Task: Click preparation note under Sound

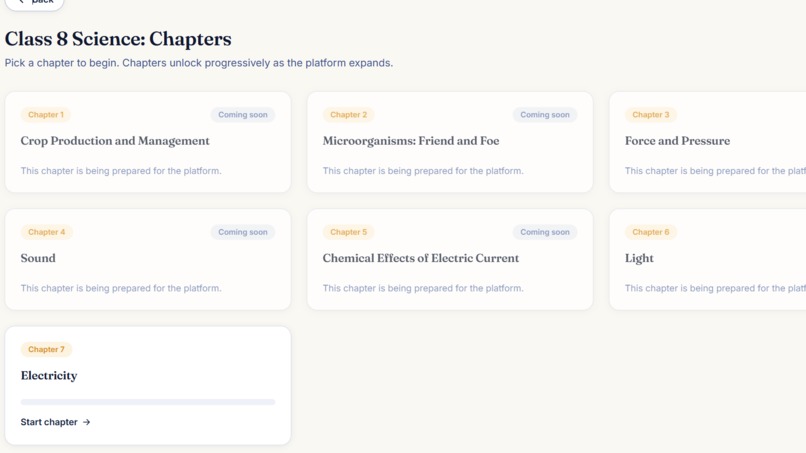Action: point(121,288)
